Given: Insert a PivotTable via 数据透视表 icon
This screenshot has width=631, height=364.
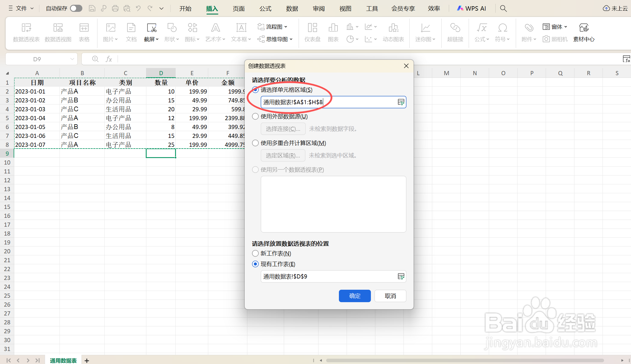Looking at the screenshot, I should click(x=26, y=32).
